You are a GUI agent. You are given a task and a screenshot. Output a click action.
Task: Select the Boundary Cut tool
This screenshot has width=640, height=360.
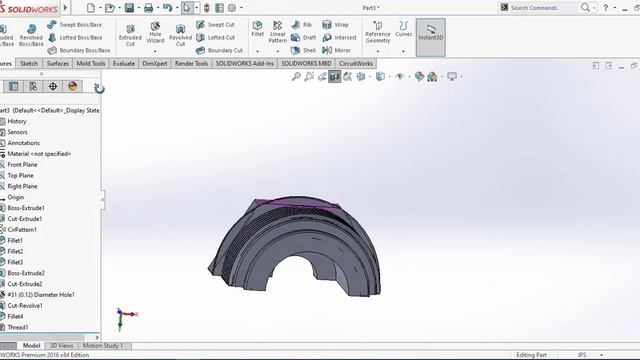pos(219,50)
